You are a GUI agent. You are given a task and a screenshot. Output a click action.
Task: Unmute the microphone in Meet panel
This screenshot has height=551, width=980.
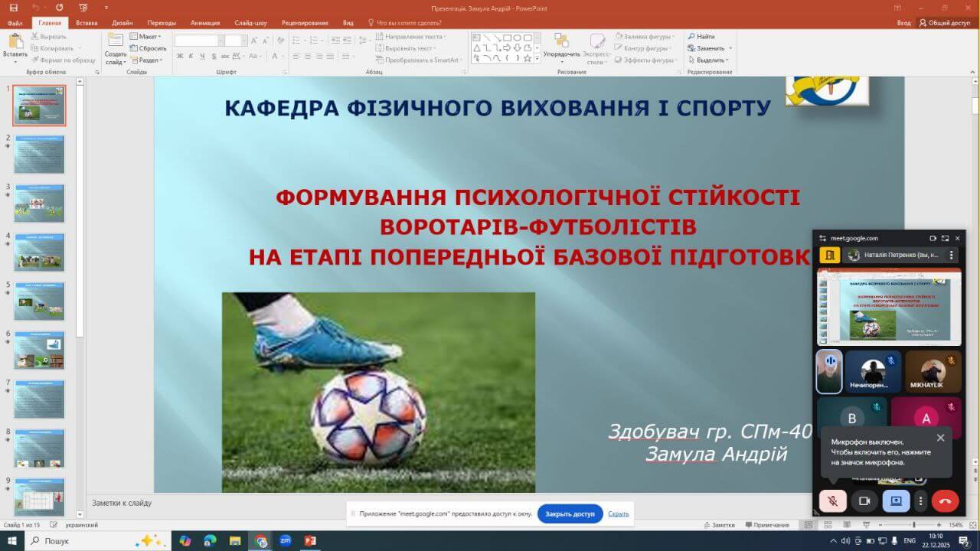click(x=833, y=500)
